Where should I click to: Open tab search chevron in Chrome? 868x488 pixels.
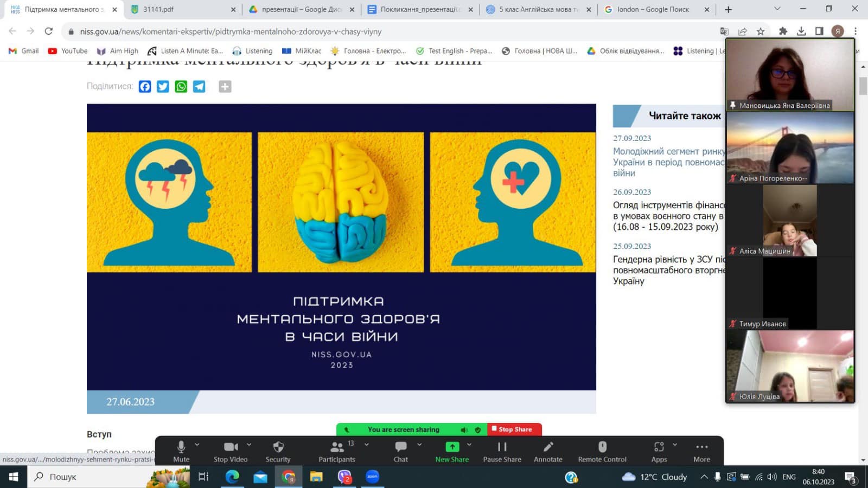[x=777, y=9]
